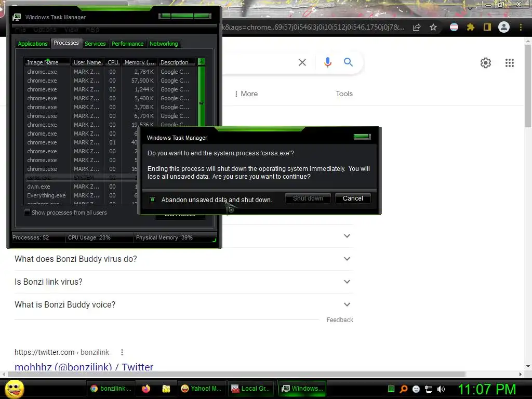Open Google search Tools
The height and width of the screenshot is (399, 532).
point(344,94)
